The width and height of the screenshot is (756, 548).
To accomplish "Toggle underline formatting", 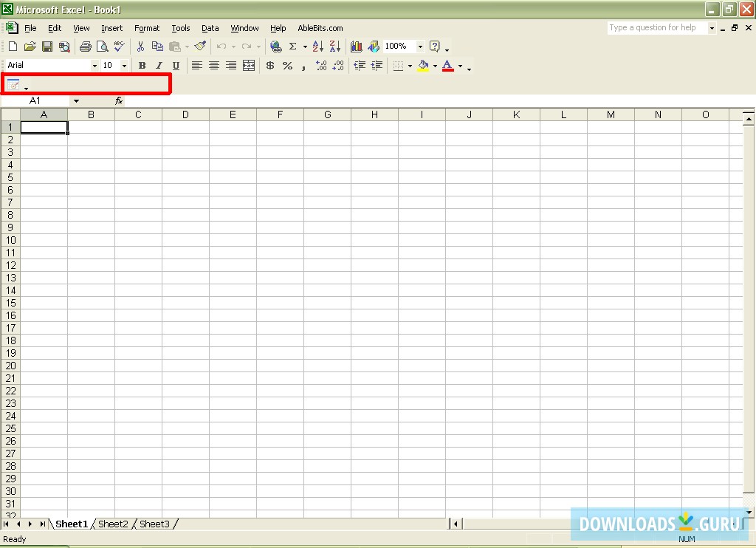I will [176, 66].
